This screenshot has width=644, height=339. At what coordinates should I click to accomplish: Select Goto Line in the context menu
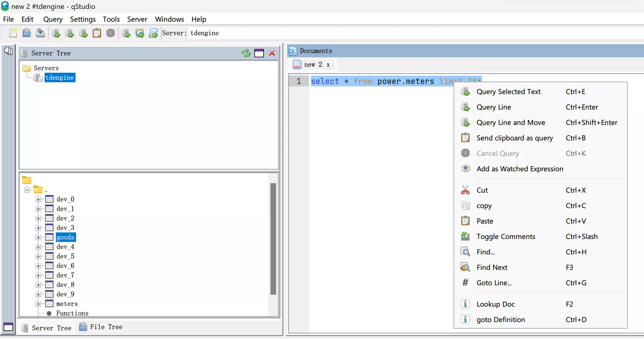[494, 283]
